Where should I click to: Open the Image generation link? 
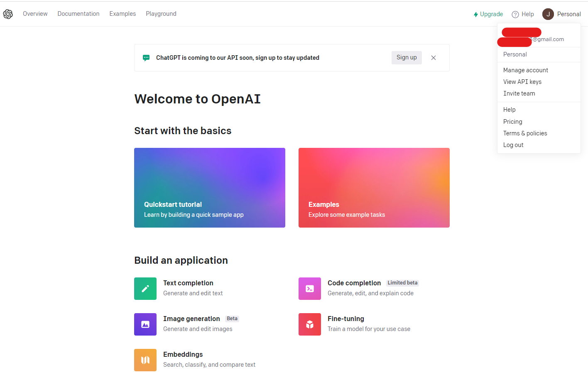[191, 319]
